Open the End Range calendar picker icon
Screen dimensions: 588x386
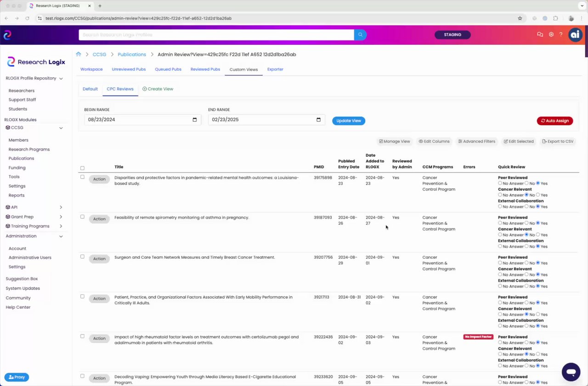pos(319,119)
